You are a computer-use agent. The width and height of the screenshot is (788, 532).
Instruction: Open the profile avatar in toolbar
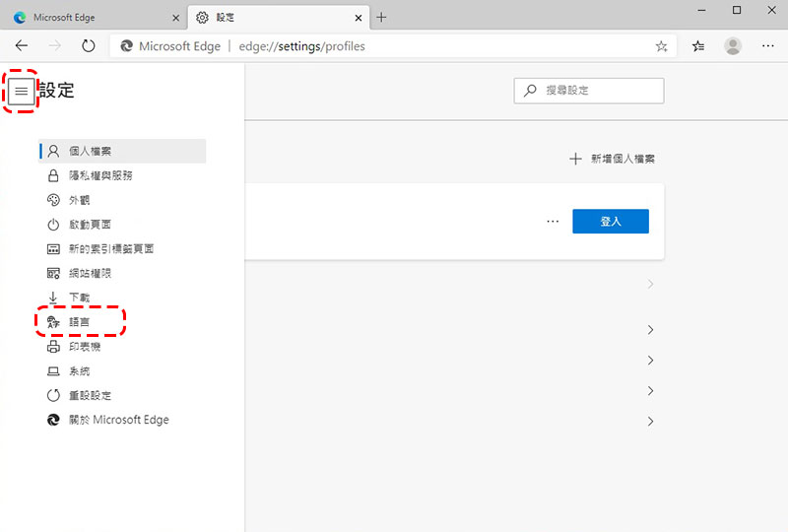pos(733,46)
